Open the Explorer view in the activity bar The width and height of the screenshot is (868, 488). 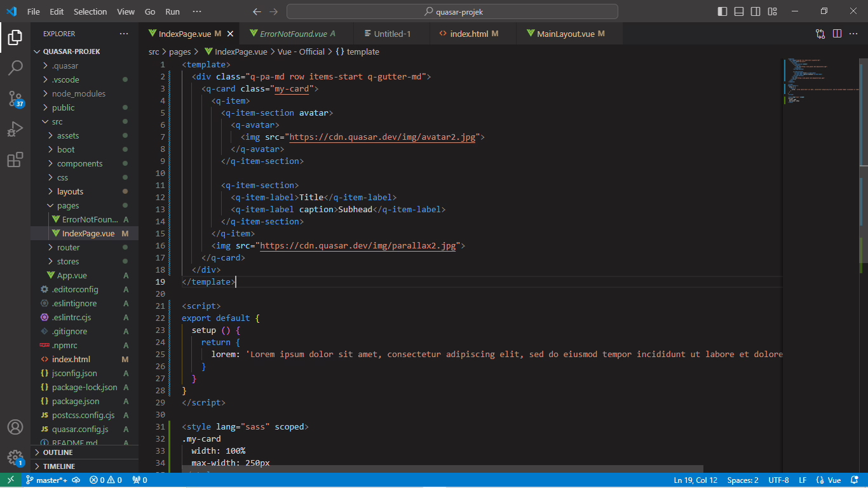tap(15, 37)
